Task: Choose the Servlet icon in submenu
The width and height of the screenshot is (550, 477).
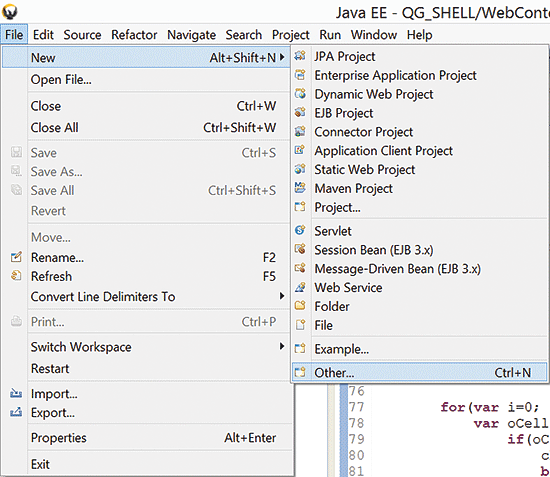Action: (x=300, y=230)
